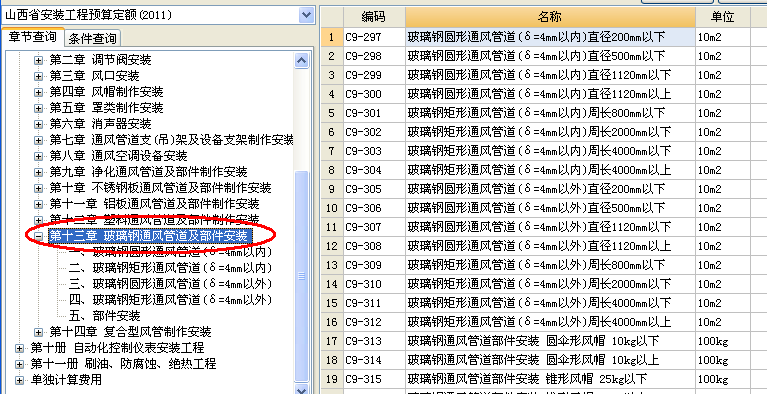Switch to the 条件查询 tab
The image size is (767, 394).
coord(92,38)
